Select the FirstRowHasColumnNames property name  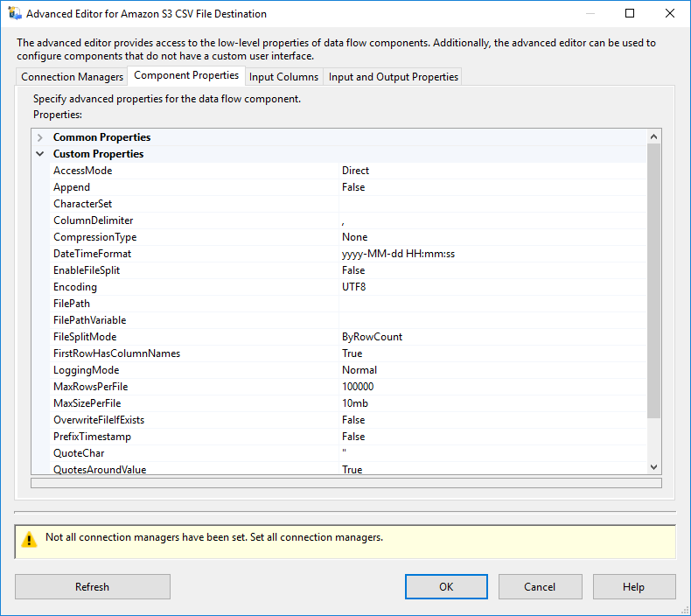click(x=116, y=353)
